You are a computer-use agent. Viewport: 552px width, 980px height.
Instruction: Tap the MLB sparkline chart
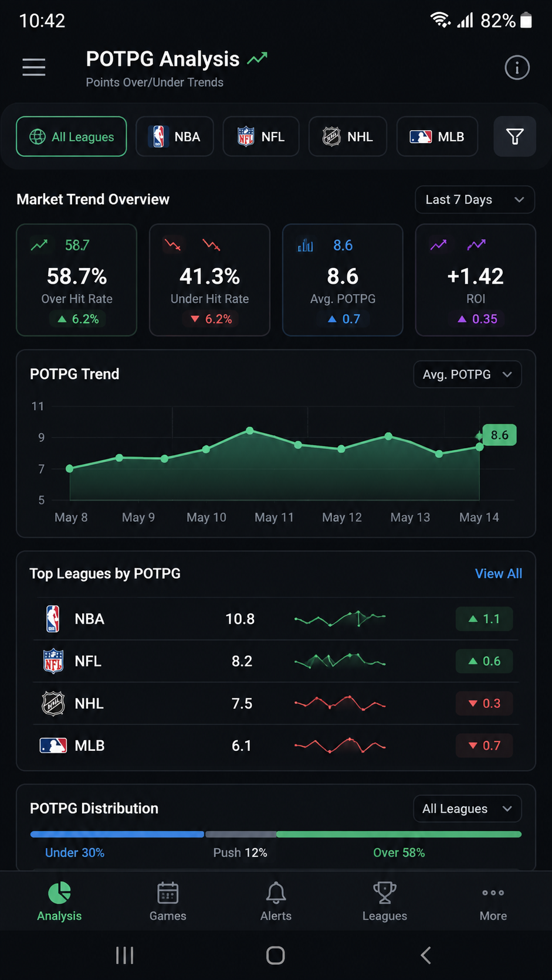coord(340,745)
